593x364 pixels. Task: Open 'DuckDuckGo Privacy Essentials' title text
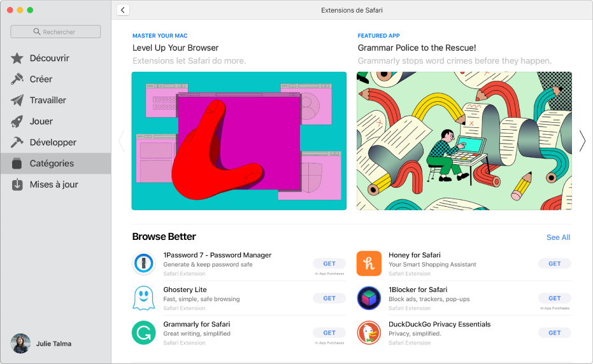[439, 325]
